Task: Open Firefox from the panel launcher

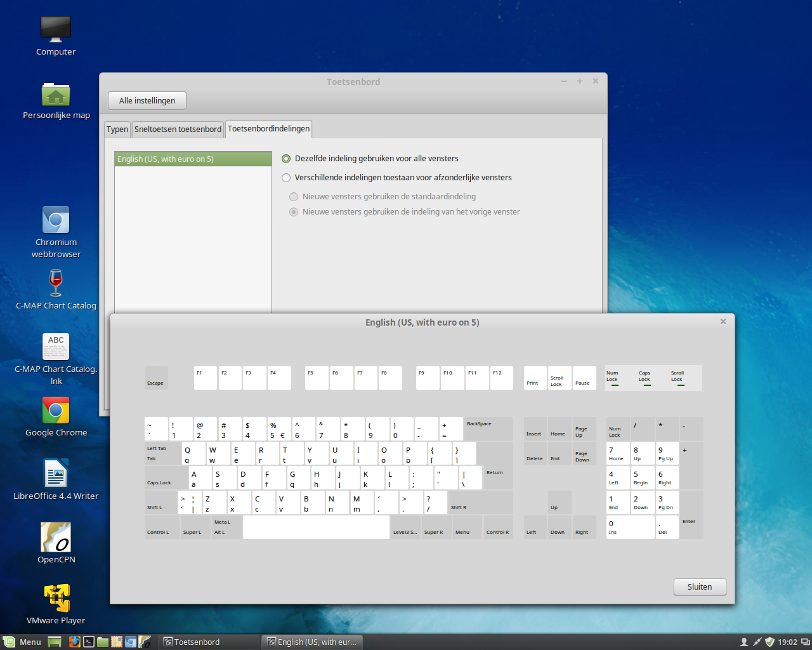Action: tap(74, 642)
